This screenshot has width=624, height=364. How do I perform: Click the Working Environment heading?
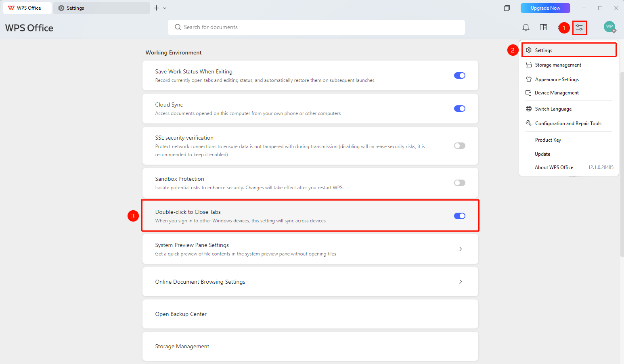pos(174,52)
